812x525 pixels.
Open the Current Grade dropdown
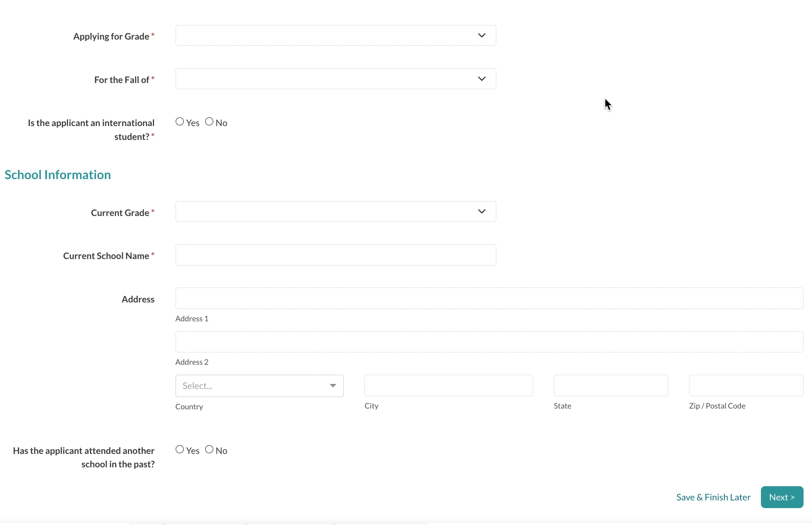coord(336,211)
